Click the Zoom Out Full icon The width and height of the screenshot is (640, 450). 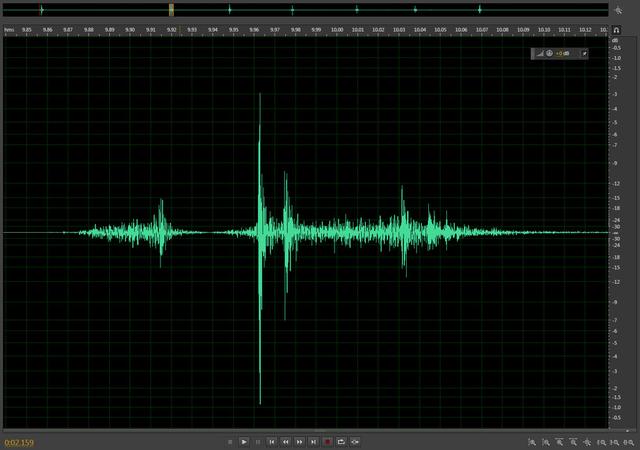587,442
